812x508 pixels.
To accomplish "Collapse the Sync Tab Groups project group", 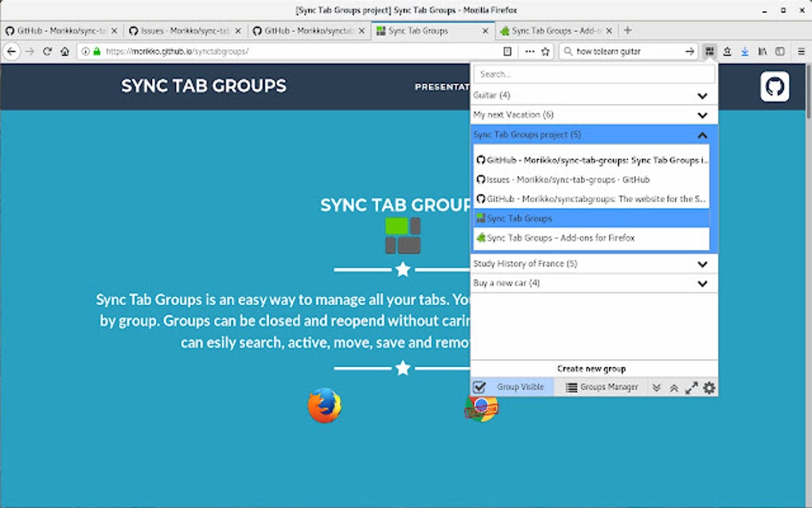I will click(x=702, y=135).
